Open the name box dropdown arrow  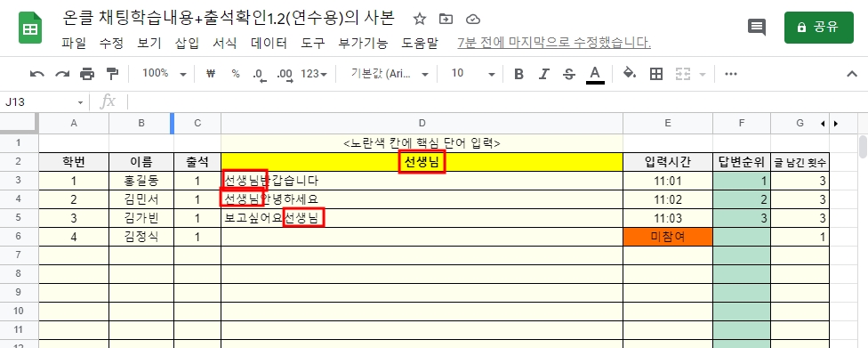[80, 102]
